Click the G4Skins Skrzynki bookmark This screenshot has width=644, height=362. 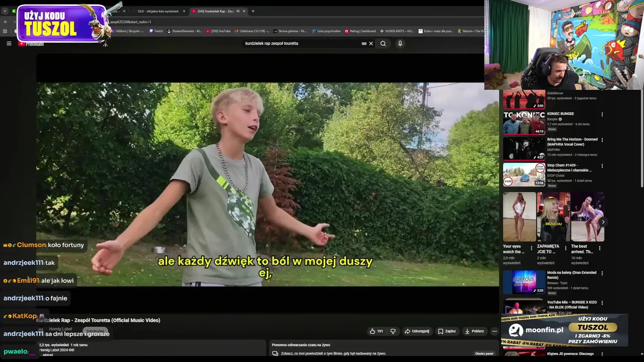[126, 31]
